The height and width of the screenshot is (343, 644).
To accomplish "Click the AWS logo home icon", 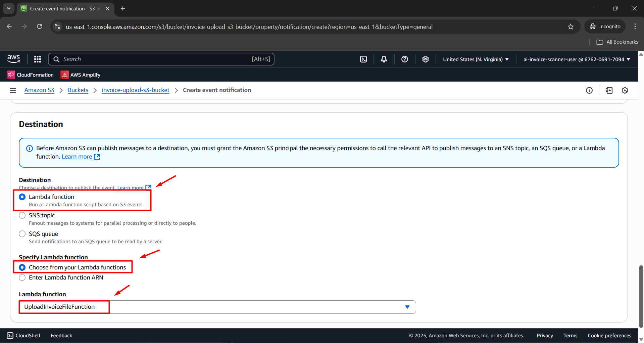I will click(x=14, y=59).
